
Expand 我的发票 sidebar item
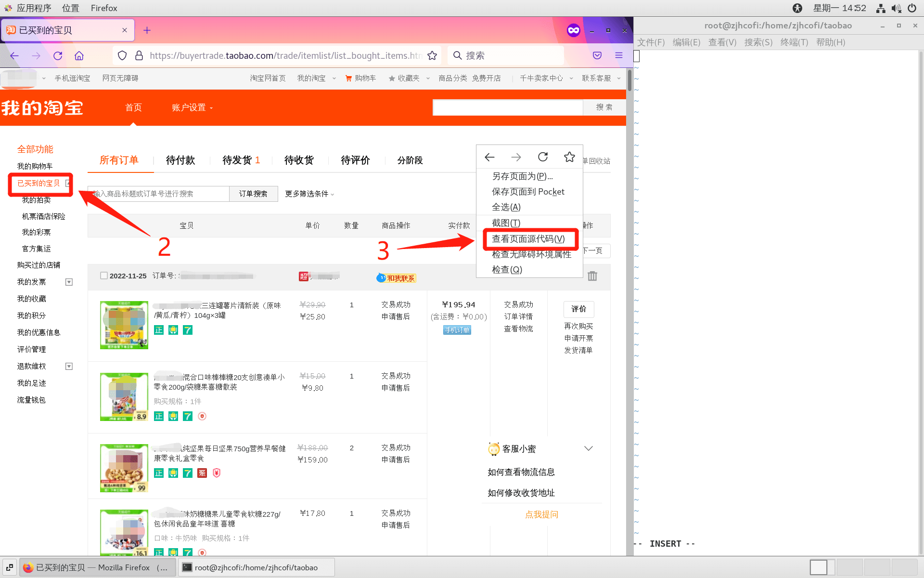69,282
